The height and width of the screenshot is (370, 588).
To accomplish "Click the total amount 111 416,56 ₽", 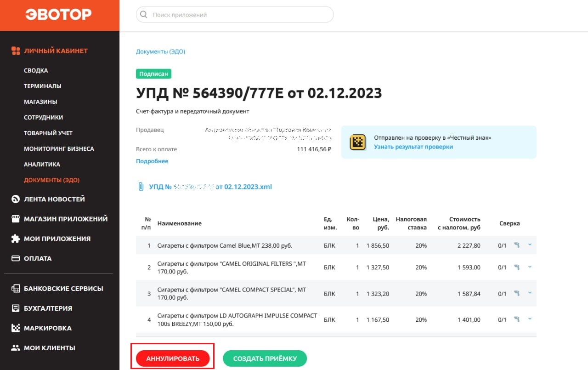I will (x=314, y=149).
